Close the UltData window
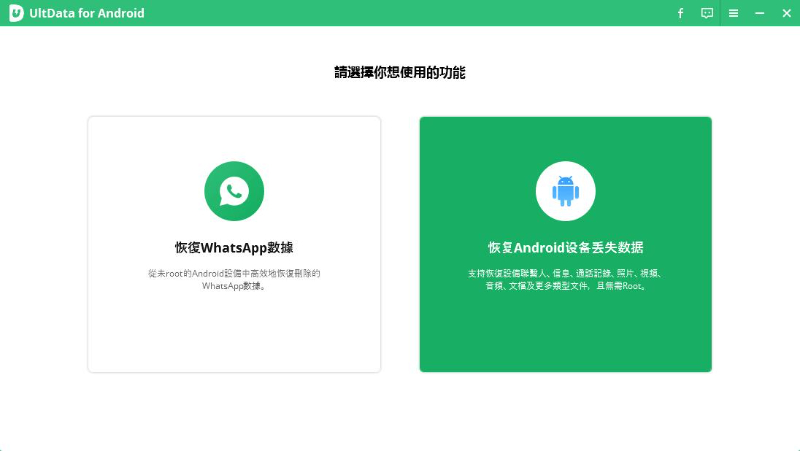800x451 pixels. [786, 13]
